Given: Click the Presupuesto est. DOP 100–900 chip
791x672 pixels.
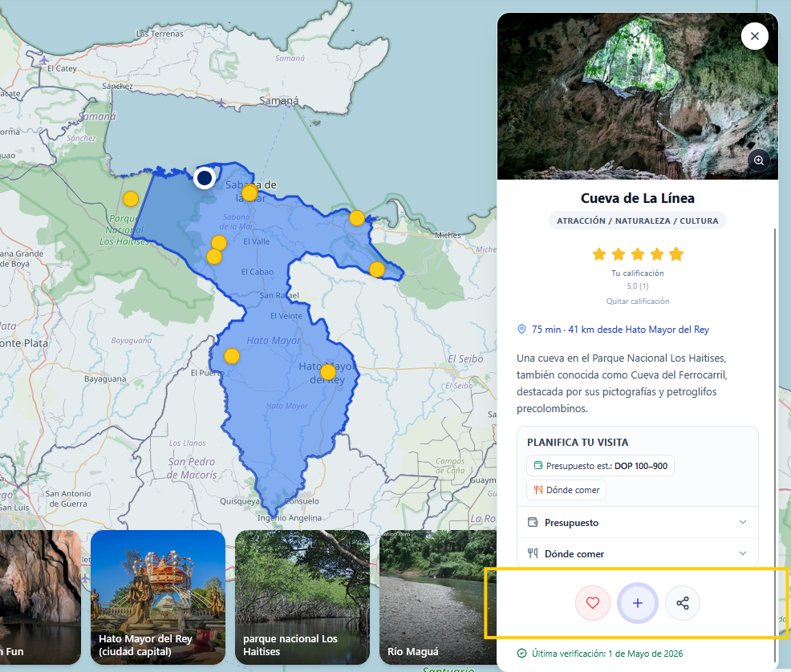Looking at the screenshot, I should point(600,466).
